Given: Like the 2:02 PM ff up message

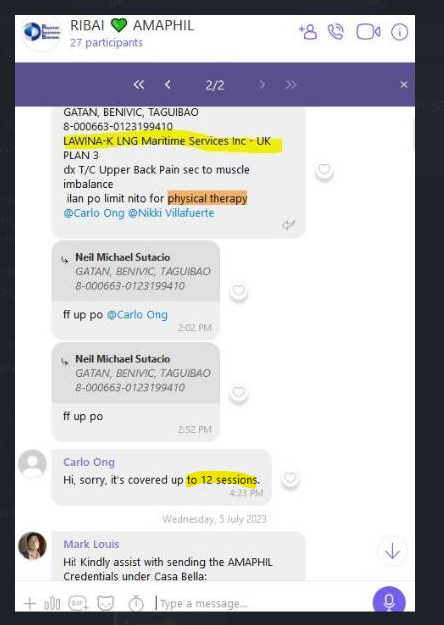Looking at the screenshot, I should [239, 291].
